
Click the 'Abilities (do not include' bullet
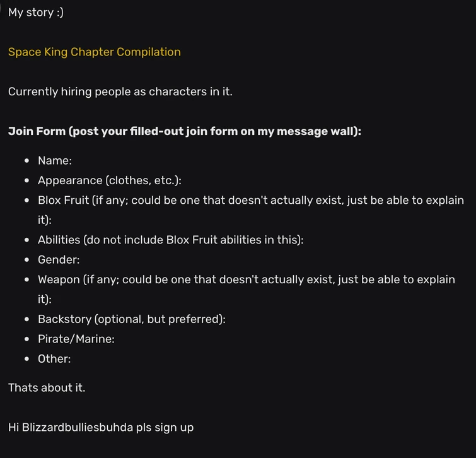tap(171, 240)
